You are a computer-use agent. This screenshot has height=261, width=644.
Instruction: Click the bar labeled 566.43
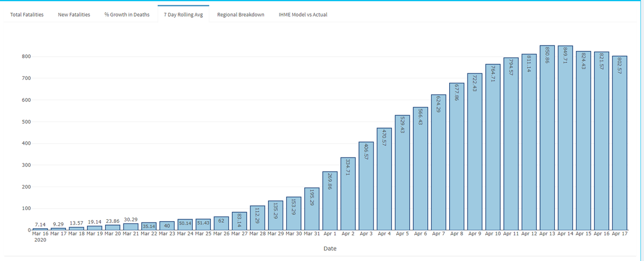(x=421, y=168)
